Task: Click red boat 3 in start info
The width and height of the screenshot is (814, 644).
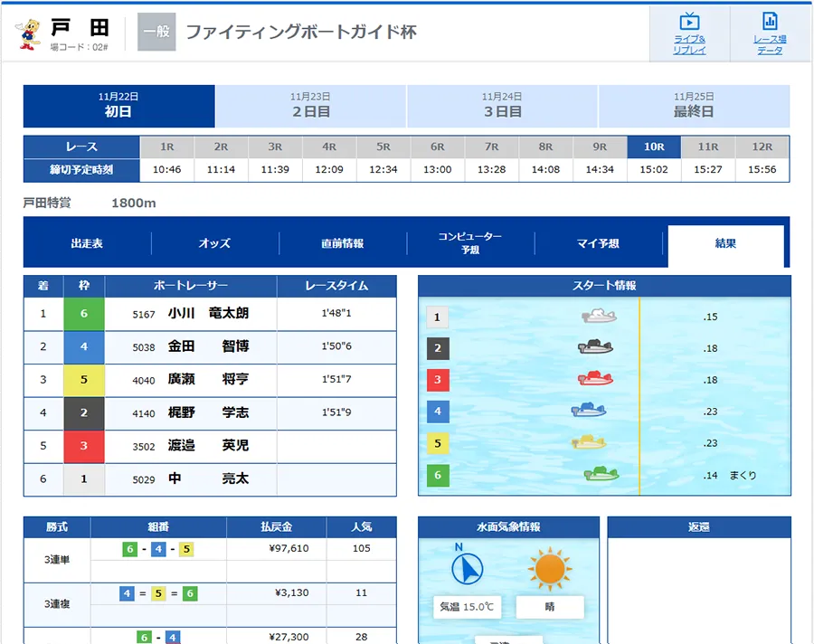Action: click(596, 379)
